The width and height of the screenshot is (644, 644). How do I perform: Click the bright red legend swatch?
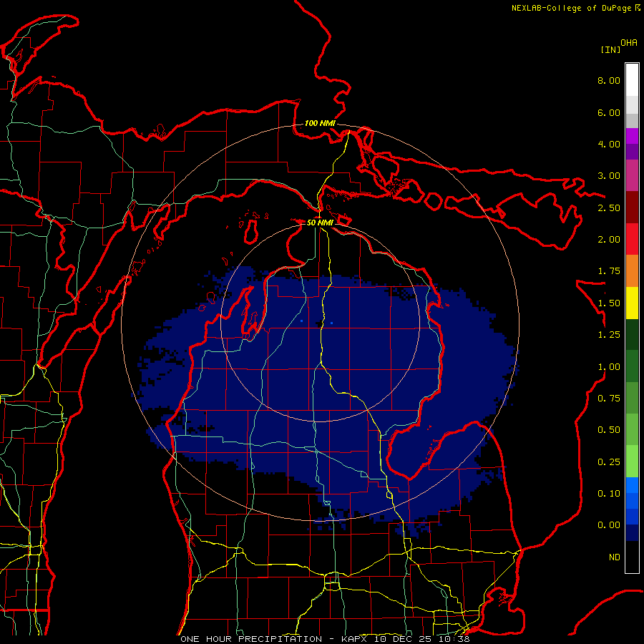632,239
